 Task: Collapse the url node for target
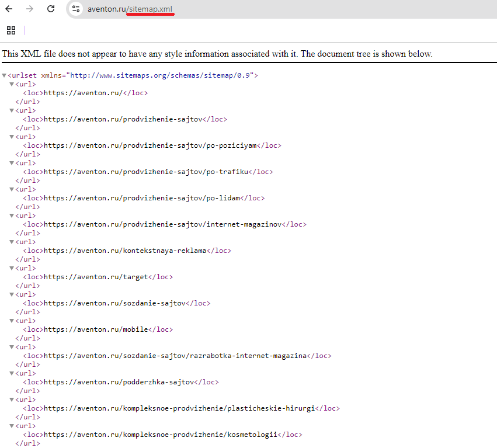pos(12,269)
